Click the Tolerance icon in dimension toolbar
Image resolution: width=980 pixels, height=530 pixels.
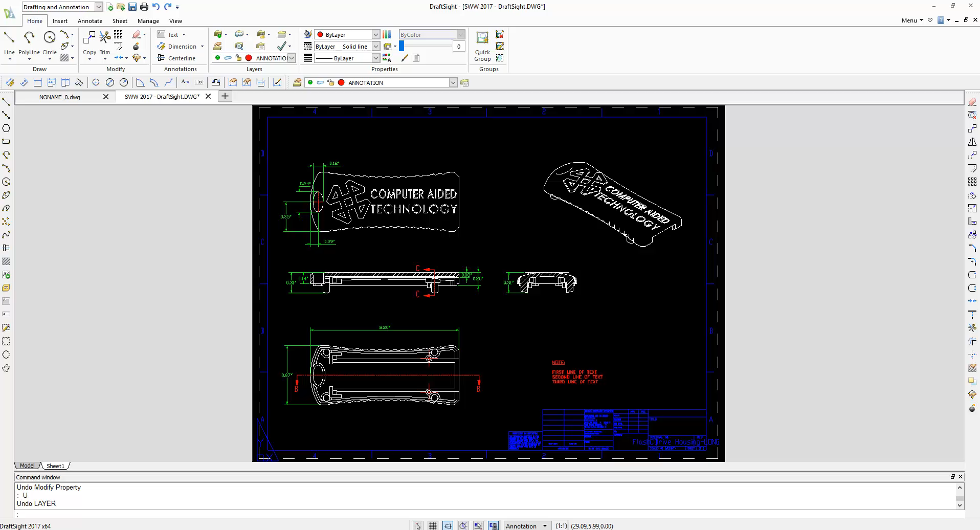(x=199, y=82)
